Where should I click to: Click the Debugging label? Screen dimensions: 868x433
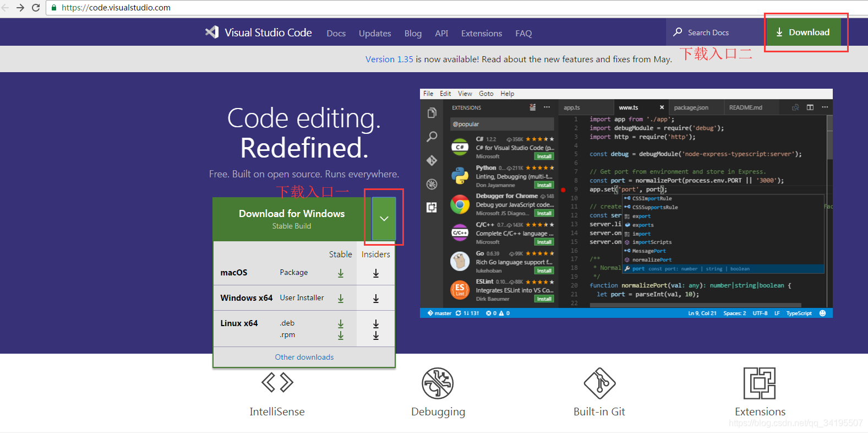438,412
